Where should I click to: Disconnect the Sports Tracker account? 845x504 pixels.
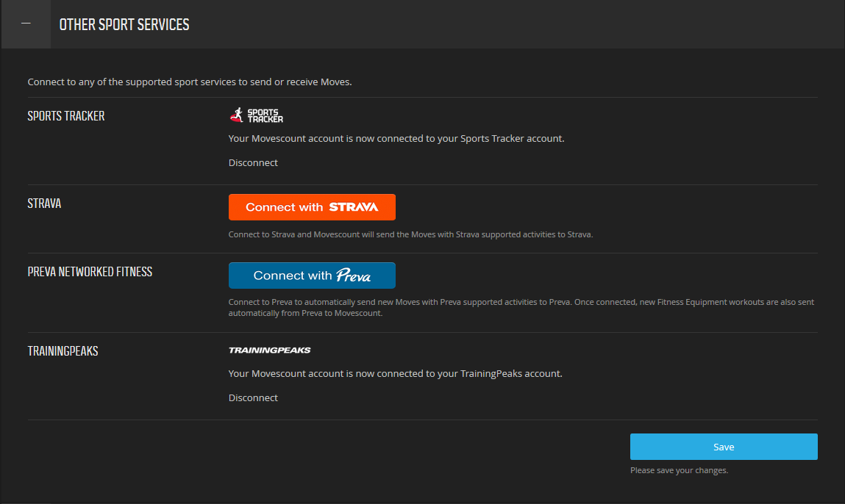253,162
